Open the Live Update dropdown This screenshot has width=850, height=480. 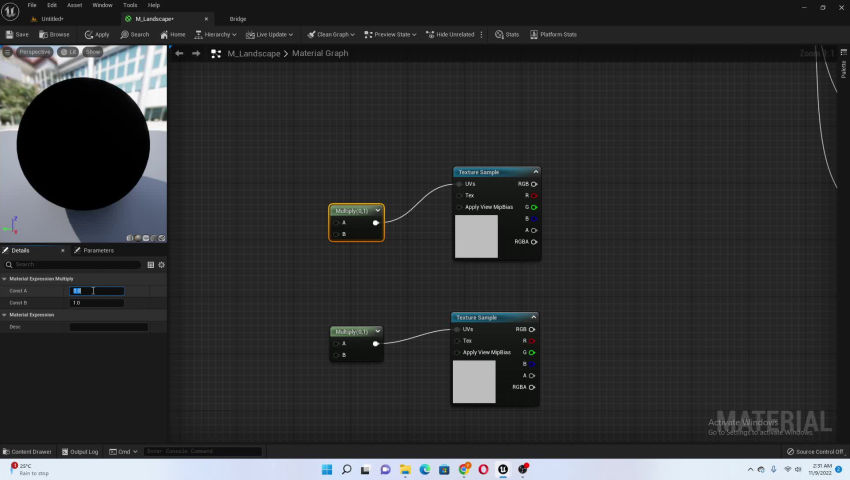click(x=269, y=34)
